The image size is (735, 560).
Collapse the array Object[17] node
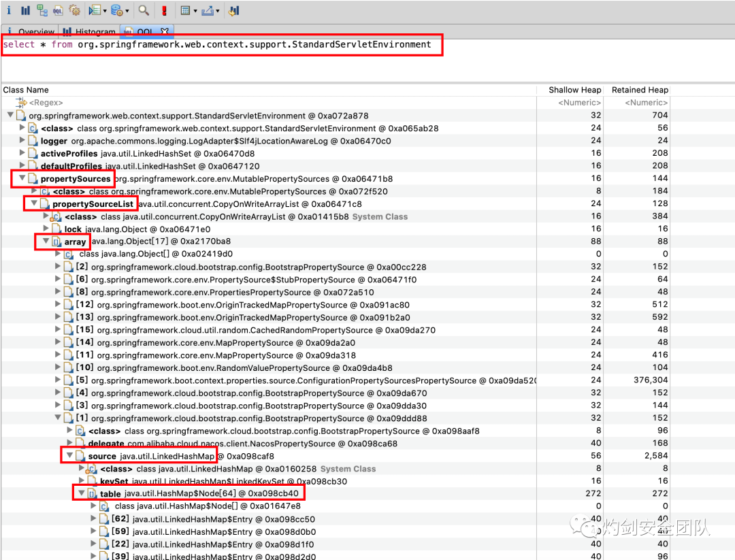tap(46, 241)
